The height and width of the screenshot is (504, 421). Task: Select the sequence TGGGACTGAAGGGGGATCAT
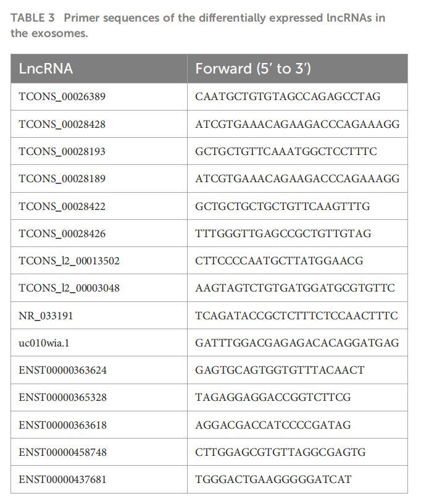tap(273, 479)
